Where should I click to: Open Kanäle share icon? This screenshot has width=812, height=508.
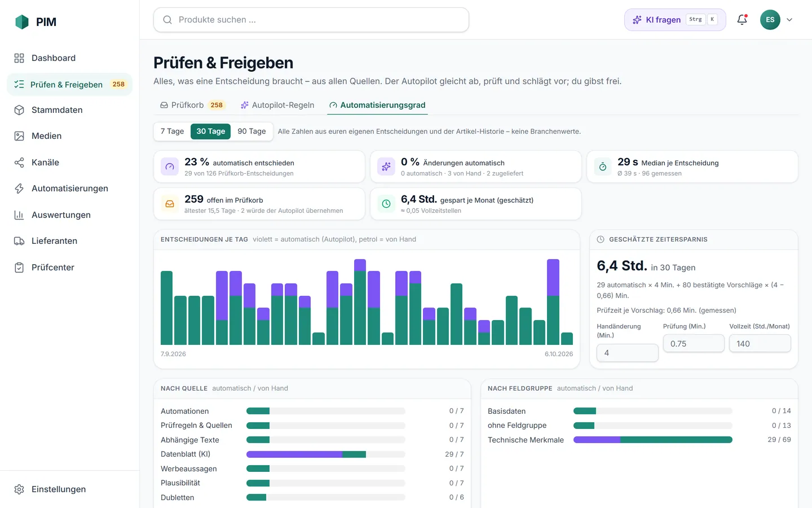point(19,163)
